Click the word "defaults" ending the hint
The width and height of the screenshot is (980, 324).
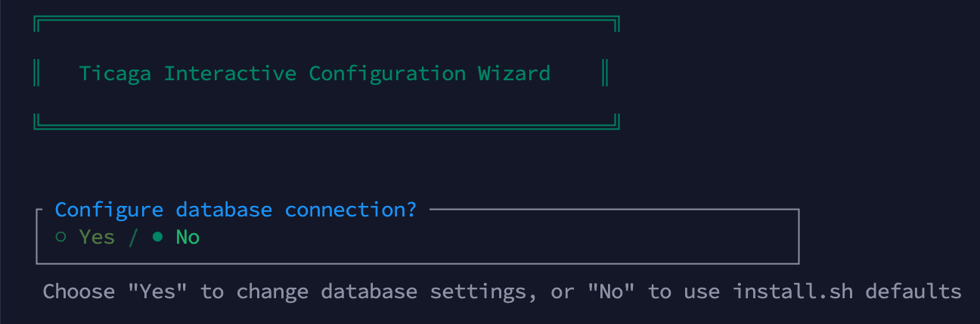tap(913, 291)
